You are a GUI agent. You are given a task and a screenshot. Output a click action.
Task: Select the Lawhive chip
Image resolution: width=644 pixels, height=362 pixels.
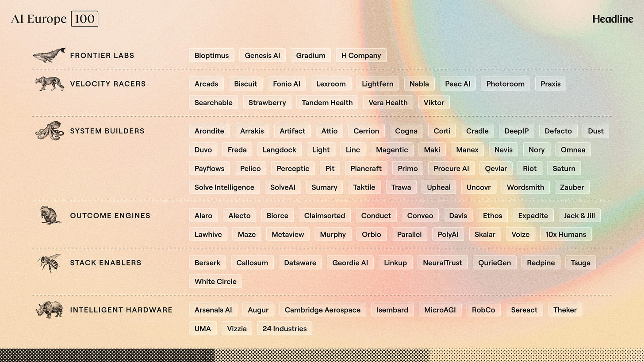[x=208, y=234]
